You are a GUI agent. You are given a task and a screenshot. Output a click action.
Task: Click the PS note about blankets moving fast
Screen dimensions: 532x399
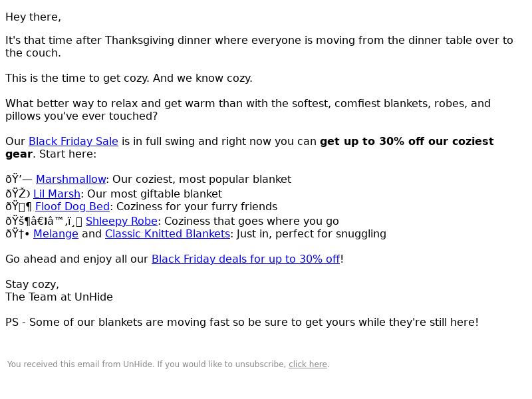(241, 323)
